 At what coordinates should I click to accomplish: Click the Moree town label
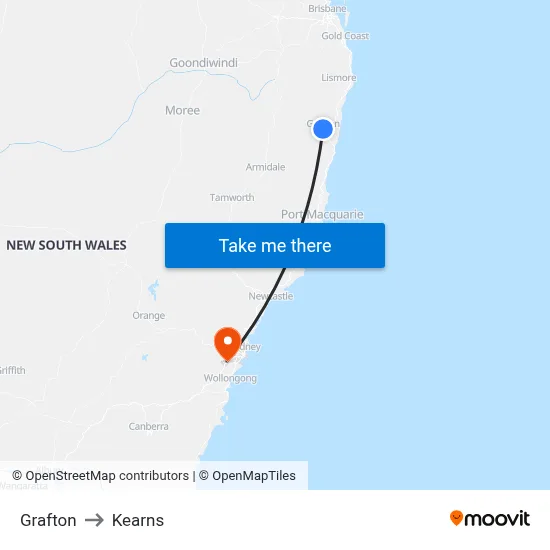pyautogui.click(x=182, y=110)
